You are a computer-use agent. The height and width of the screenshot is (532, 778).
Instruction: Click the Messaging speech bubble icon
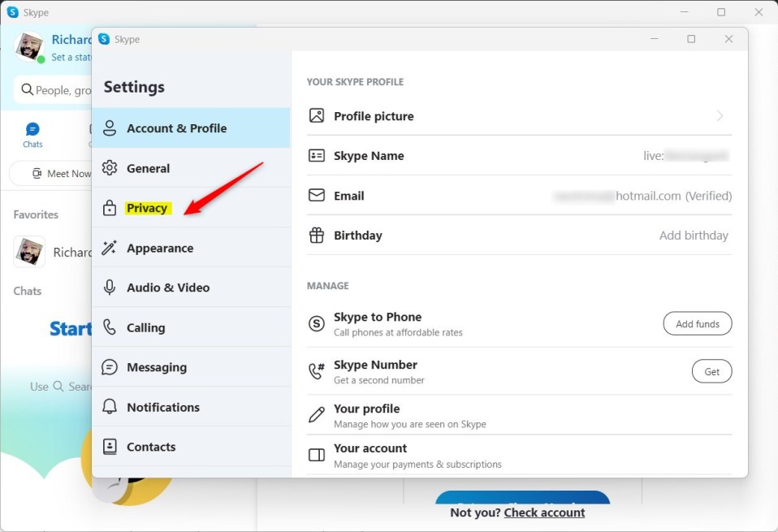pyautogui.click(x=109, y=367)
